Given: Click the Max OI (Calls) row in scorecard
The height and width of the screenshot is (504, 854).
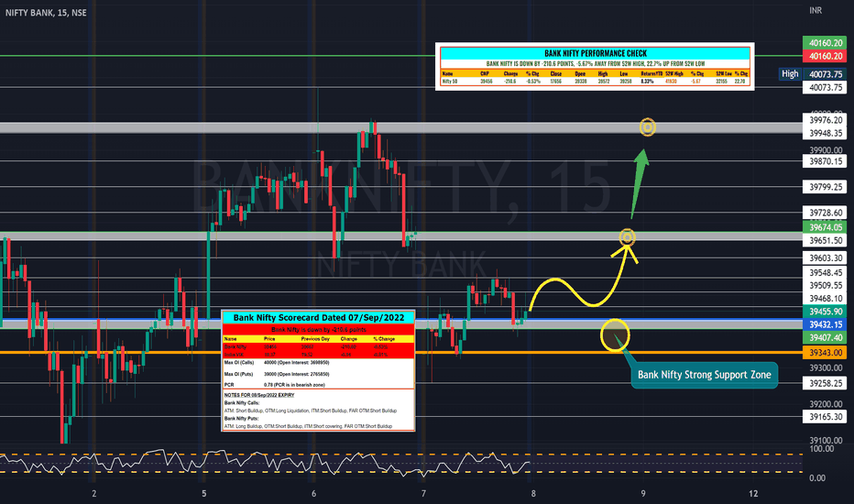Looking at the screenshot, I should point(319,362).
